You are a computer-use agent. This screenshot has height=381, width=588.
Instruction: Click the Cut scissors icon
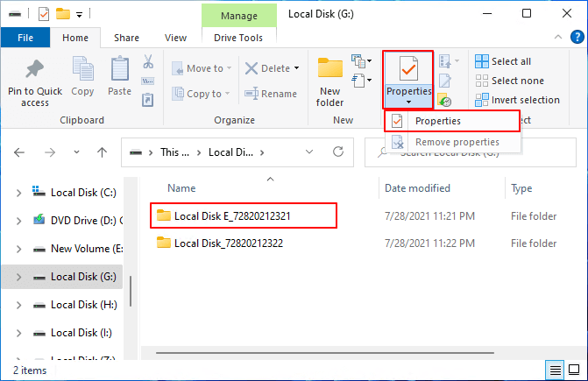(x=147, y=62)
